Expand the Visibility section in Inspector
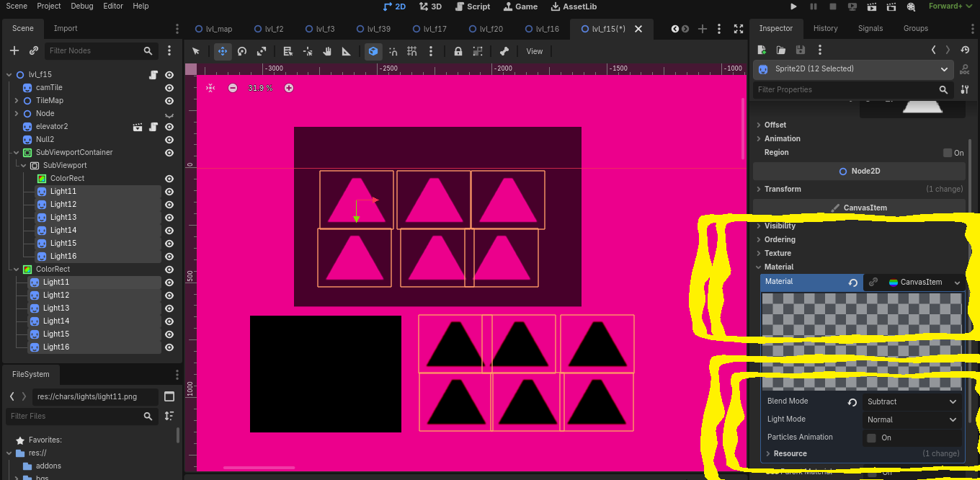 [780, 226]
